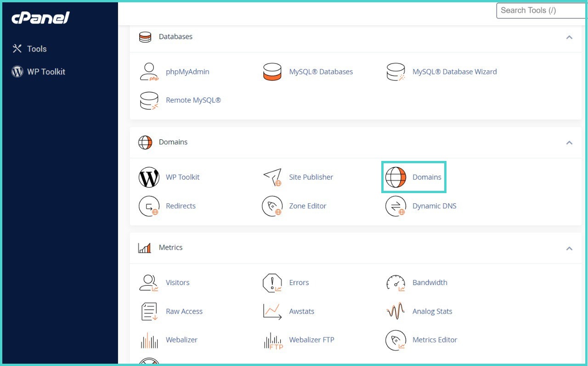Collapse the Metrics section
The image size is (588, 366).
coord(569,248)
